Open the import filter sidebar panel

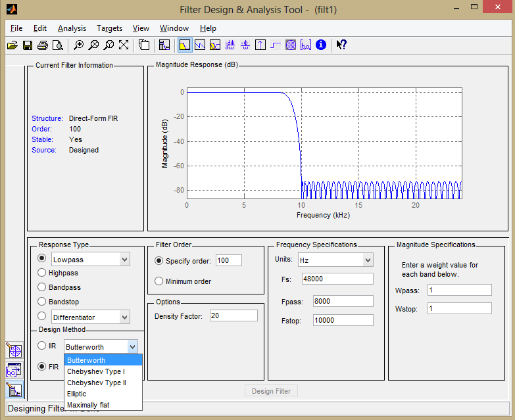tap(14, 370)
